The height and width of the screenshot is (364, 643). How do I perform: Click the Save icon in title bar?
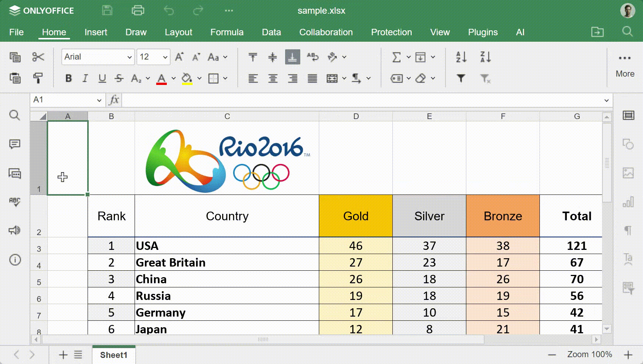[x=107, y=11]
